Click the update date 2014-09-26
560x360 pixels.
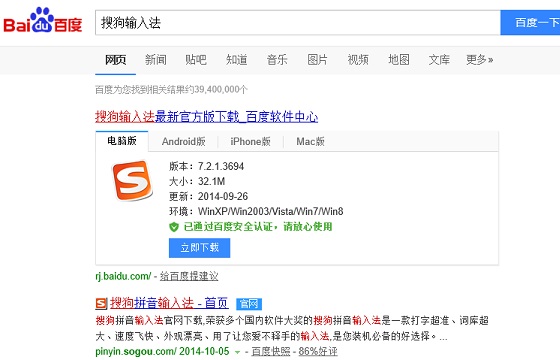[223, 196]
